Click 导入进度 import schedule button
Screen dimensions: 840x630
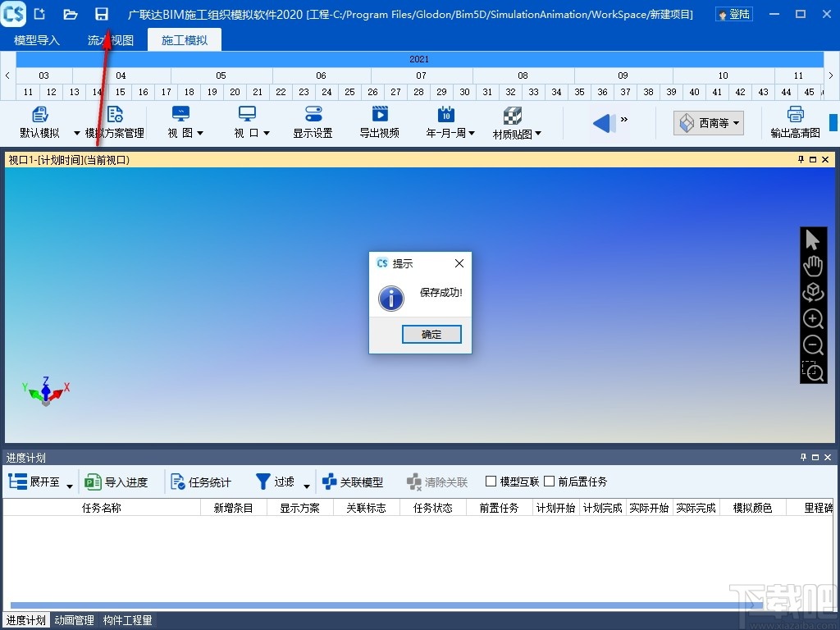116,482
